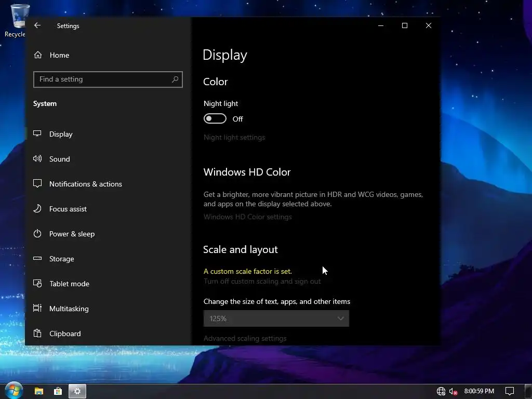Click the custom scale factor is set text
The height and width of the screenshot is (399, 532).
tap(247, 271)
